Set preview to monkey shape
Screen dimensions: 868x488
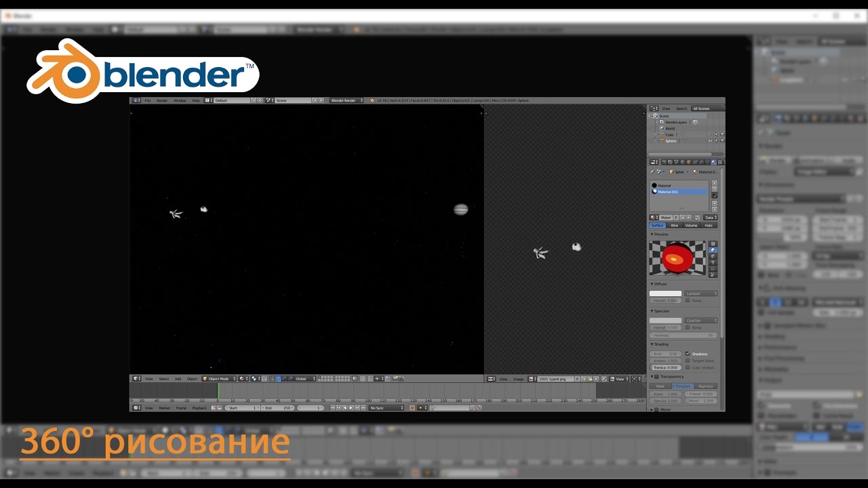(x=713, y=262)
